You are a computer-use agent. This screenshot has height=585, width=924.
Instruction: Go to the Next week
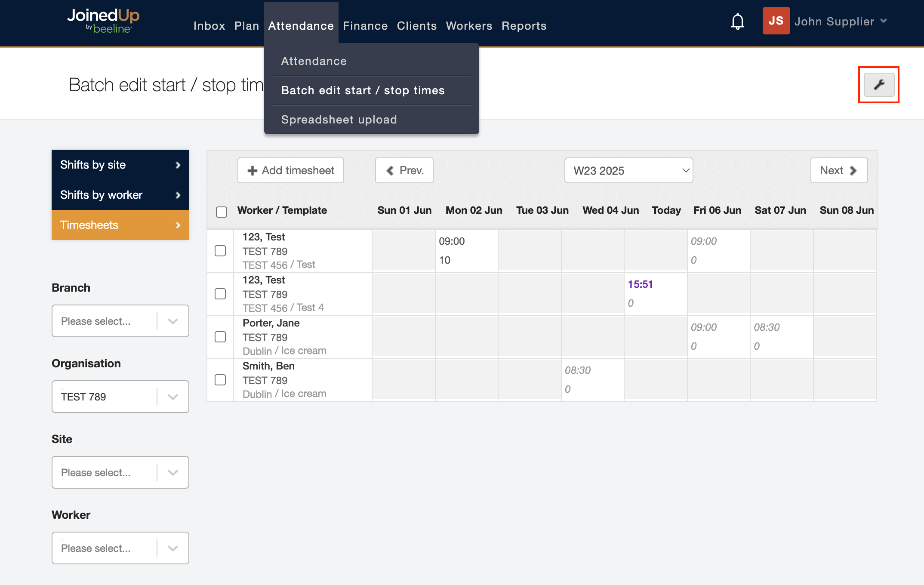tap(839, 170)
